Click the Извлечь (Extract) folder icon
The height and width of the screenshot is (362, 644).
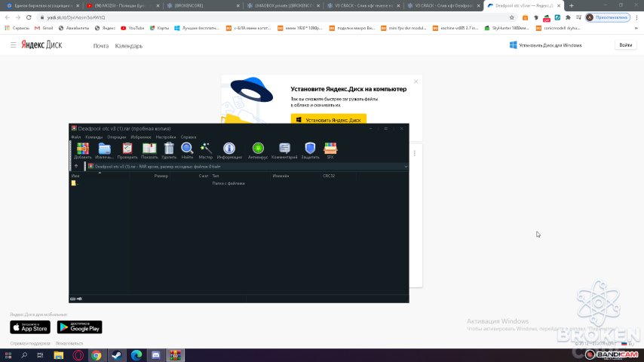[104, 150]
